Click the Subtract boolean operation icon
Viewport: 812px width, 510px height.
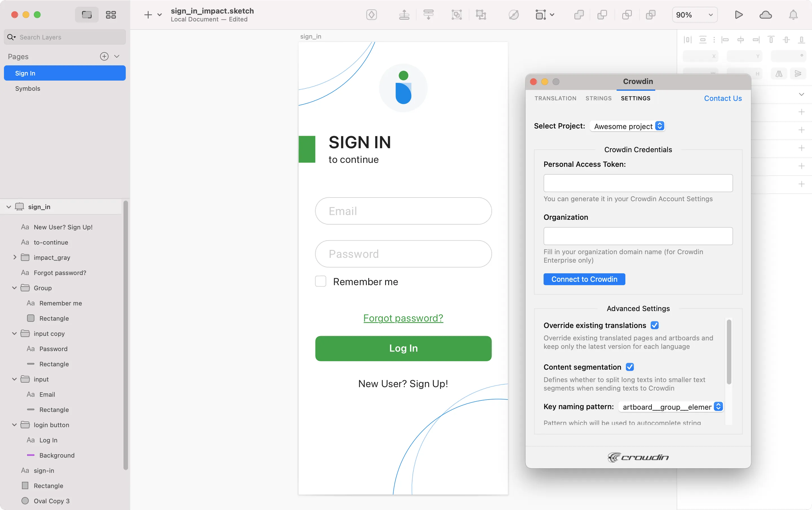[602, 15]
